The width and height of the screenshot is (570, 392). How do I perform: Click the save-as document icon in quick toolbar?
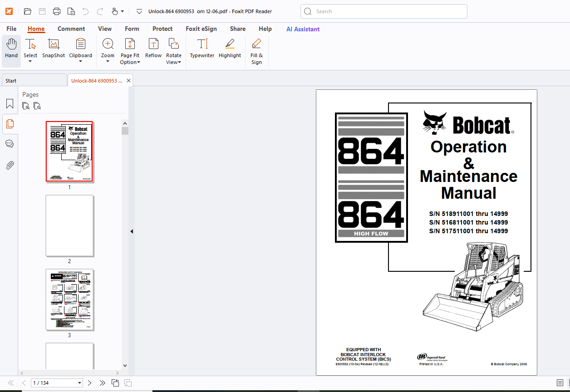coord(71,11)
